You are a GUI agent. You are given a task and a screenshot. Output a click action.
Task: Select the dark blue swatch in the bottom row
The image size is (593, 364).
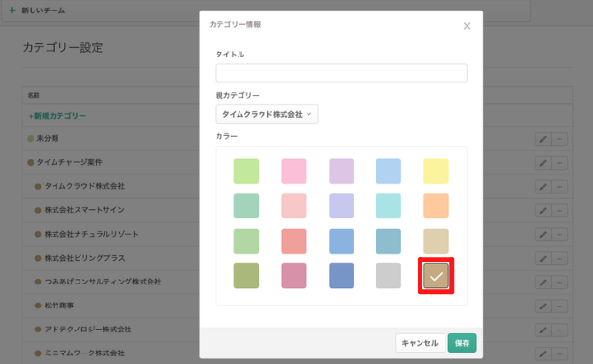[x=341, y=276]
